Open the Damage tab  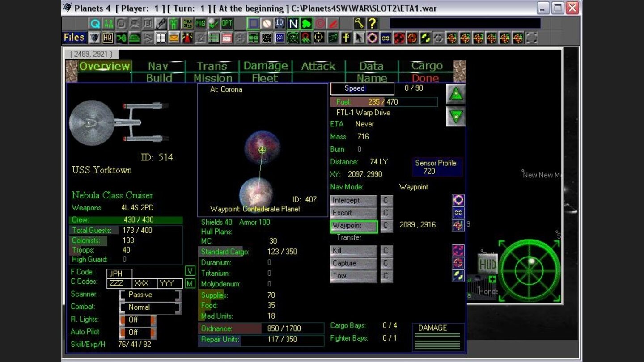tap(266, 66)
